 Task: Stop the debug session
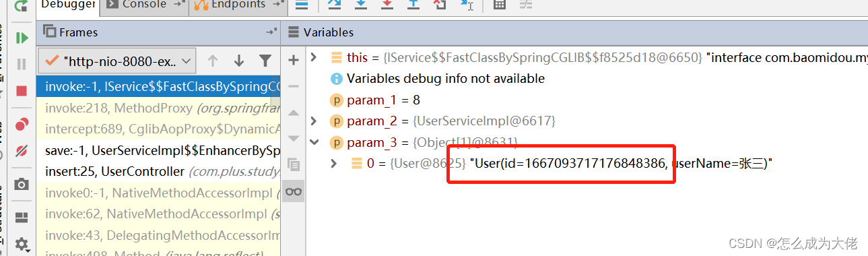point(22,90)
